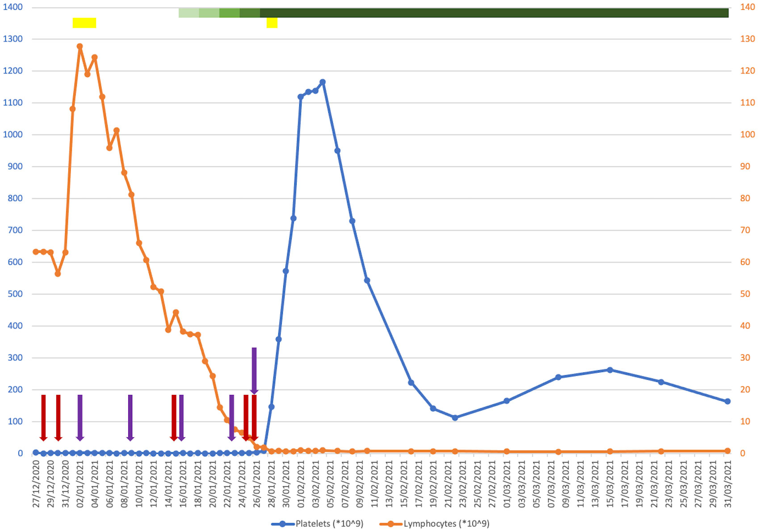This screenshot has width=758, height=532.
Task: Select the right axis label 10
Action: point(745,421)
